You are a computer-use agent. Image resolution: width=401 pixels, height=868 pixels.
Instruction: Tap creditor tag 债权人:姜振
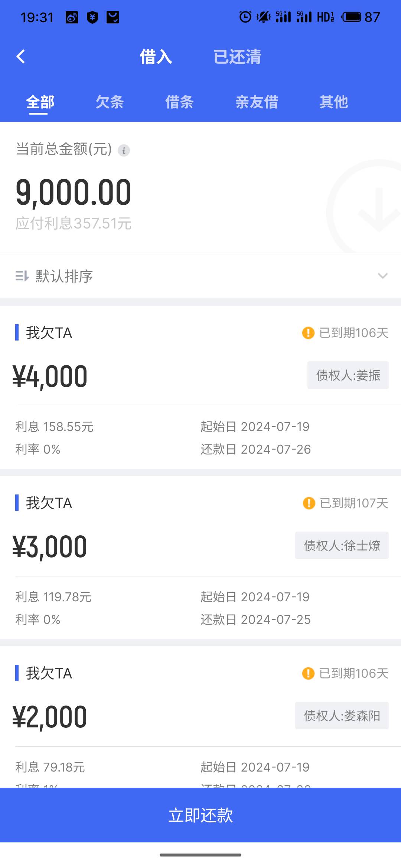point(348,375)
